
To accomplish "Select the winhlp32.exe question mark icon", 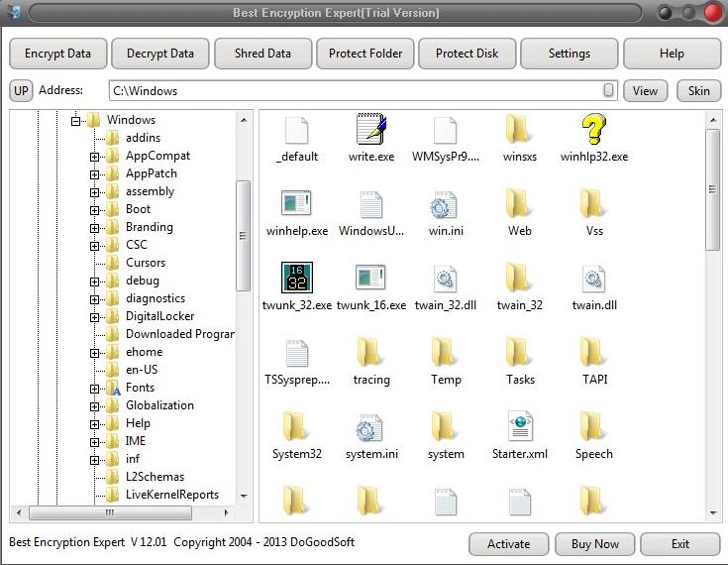I will click(x=594, y=129).
